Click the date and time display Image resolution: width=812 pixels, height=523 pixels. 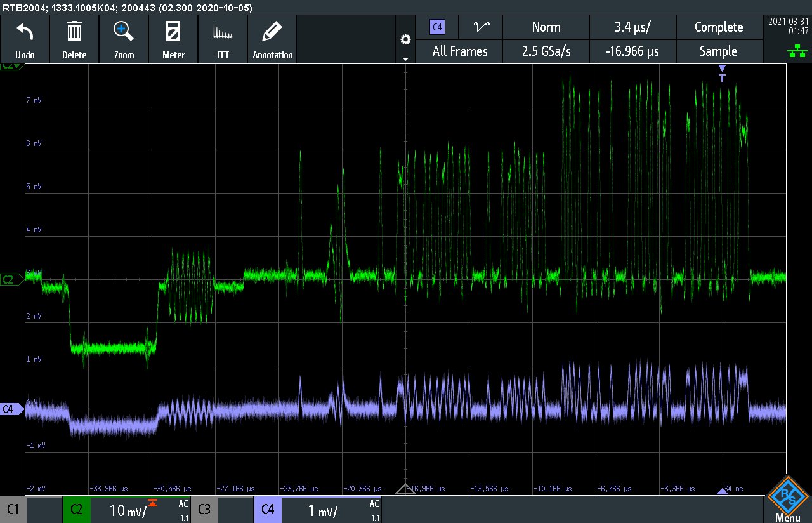click(787, 25)
